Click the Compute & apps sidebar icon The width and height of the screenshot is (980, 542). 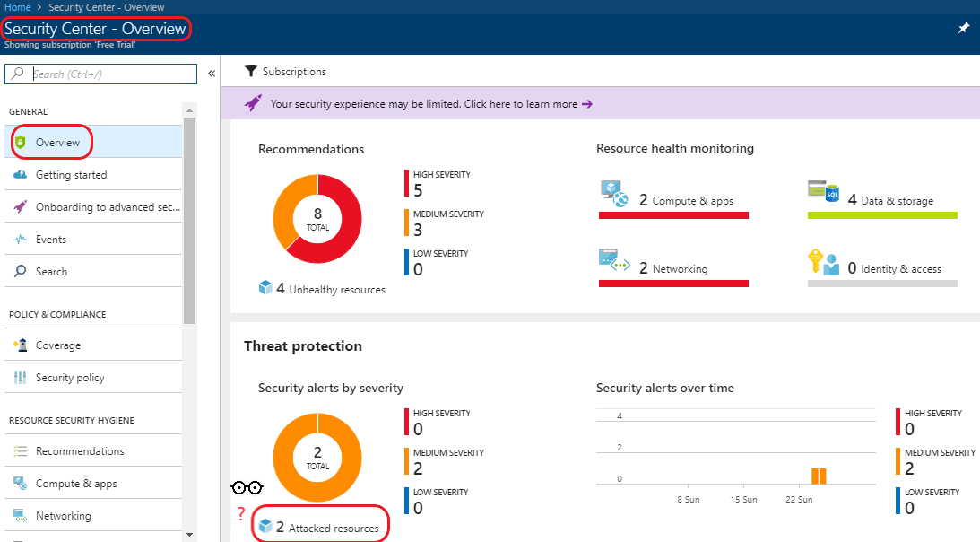click(21, 483)
